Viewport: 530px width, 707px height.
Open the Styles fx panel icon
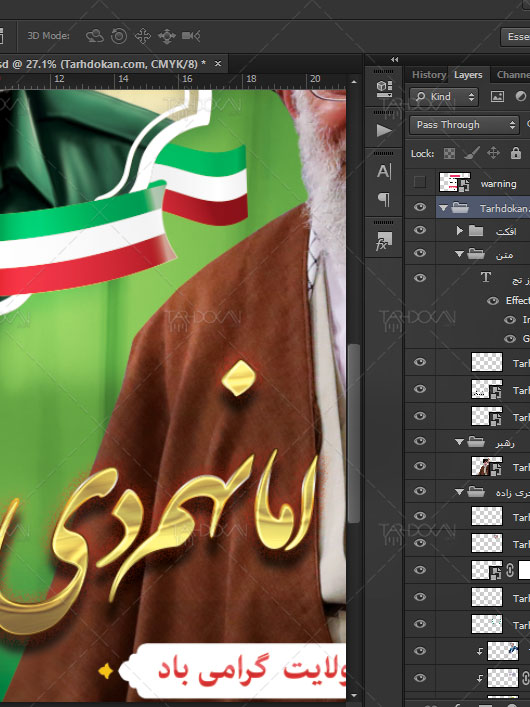coord(384,241)
